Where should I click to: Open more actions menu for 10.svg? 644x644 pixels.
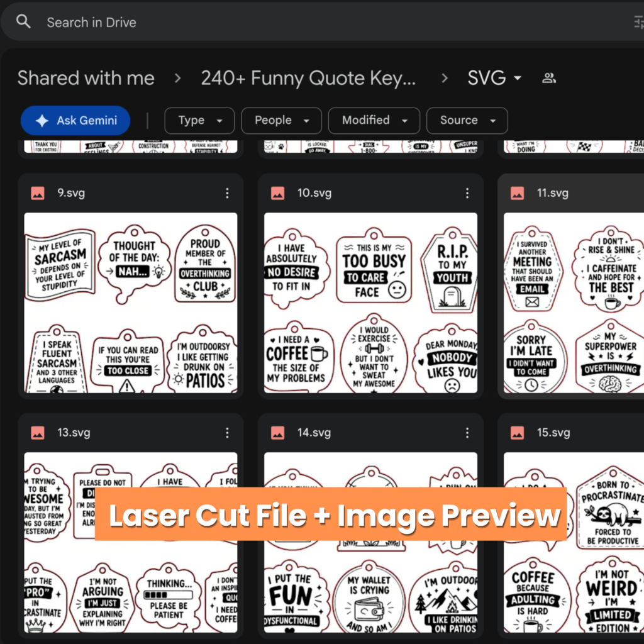pos(467,193)
